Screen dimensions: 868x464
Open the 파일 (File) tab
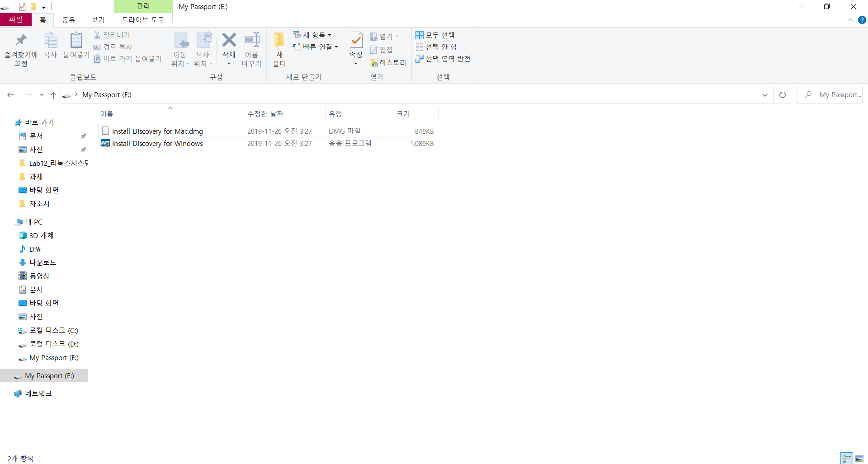click(16, 19)
